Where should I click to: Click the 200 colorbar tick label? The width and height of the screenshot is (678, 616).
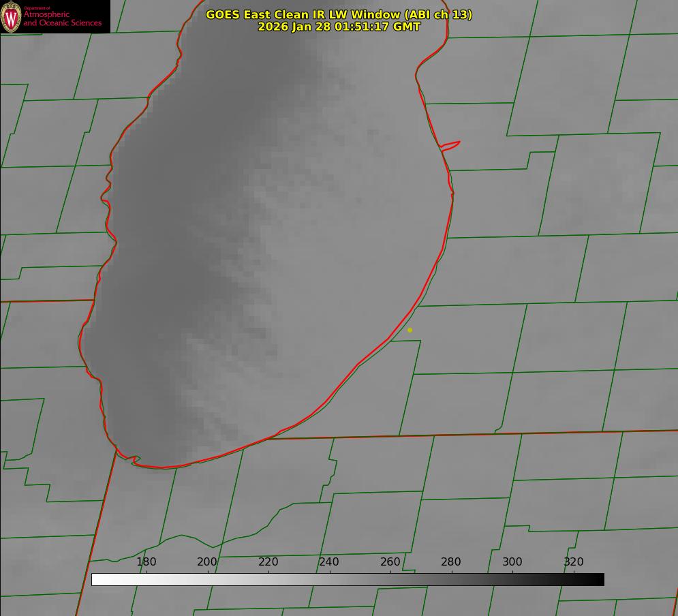[207, 562]
